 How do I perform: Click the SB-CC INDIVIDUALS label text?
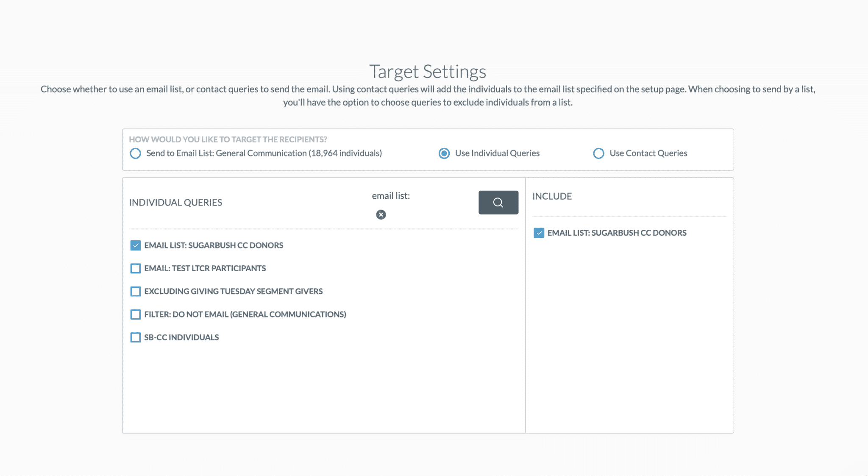[x=181, y=337]
